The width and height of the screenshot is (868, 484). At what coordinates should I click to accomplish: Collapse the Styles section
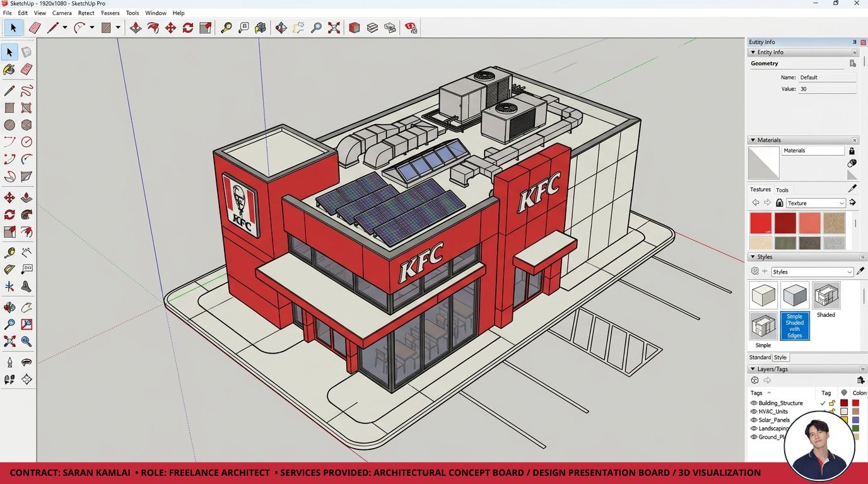coord(753,257)
